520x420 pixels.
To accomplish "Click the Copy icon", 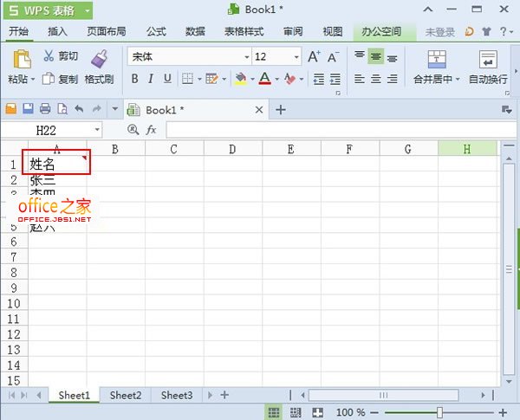I will tap(49, 79).
